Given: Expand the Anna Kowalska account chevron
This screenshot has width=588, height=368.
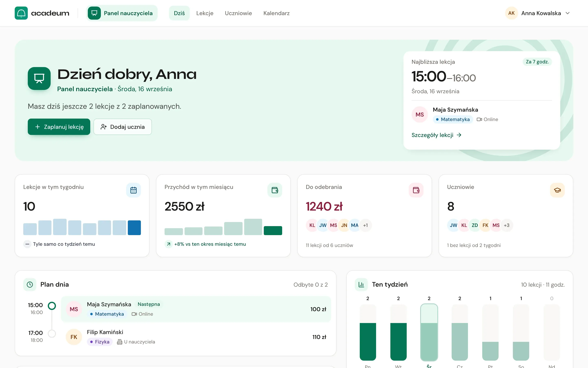Looking at the screenshot, I should point(568,13).
